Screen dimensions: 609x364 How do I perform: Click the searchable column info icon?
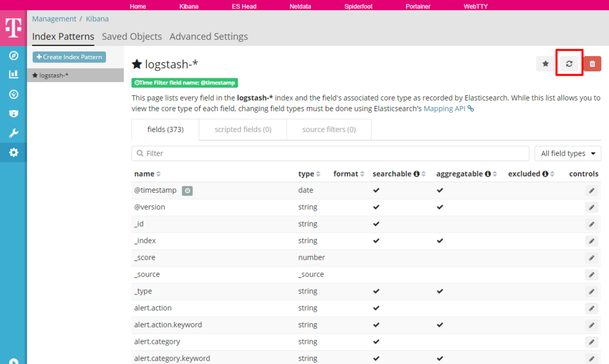point(416,174)
